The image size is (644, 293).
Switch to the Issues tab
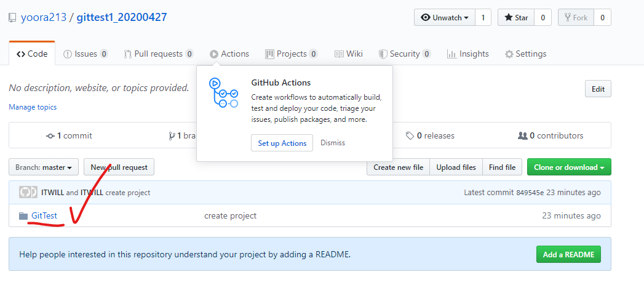point(85,54)
